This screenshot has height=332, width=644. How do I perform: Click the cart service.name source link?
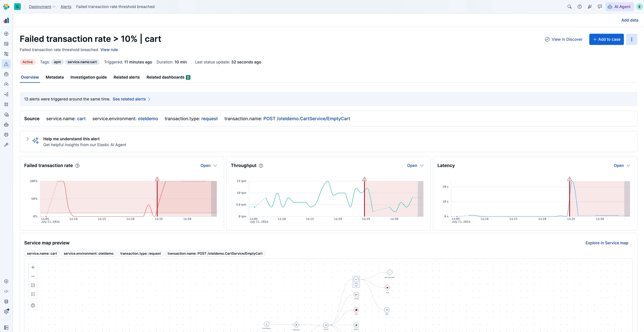[81, 119]
